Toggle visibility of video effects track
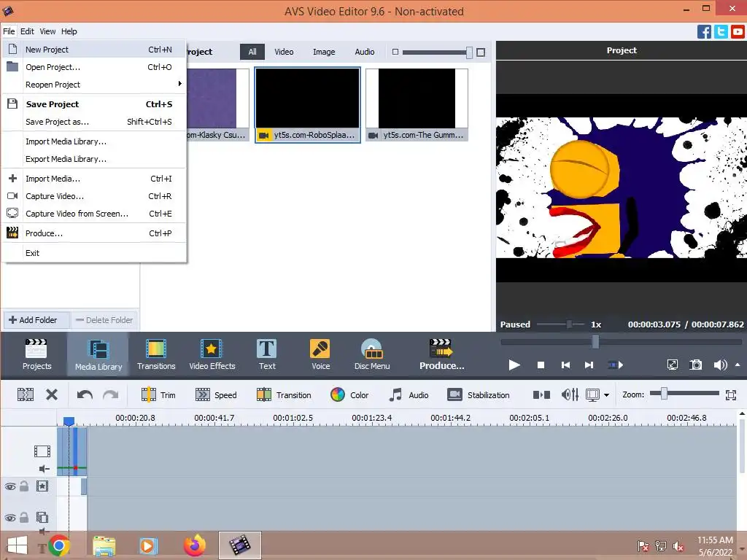747x560 pixels. coord(10,486)
